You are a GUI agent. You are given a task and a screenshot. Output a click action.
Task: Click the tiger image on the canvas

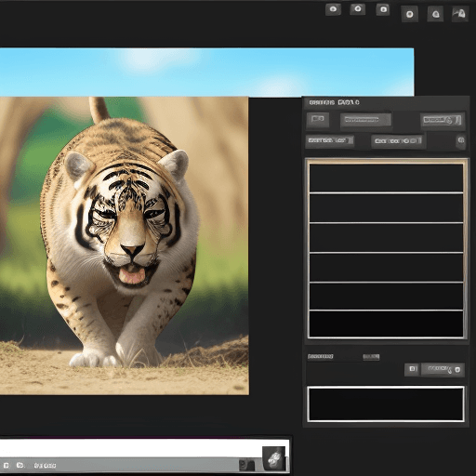click(x=124, y=245)
